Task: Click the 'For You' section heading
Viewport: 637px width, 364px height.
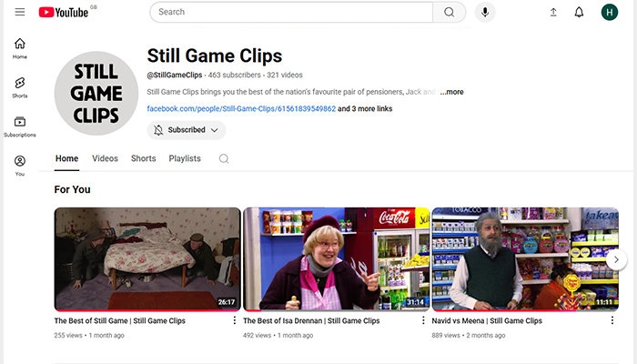Action: click(72, 189)
